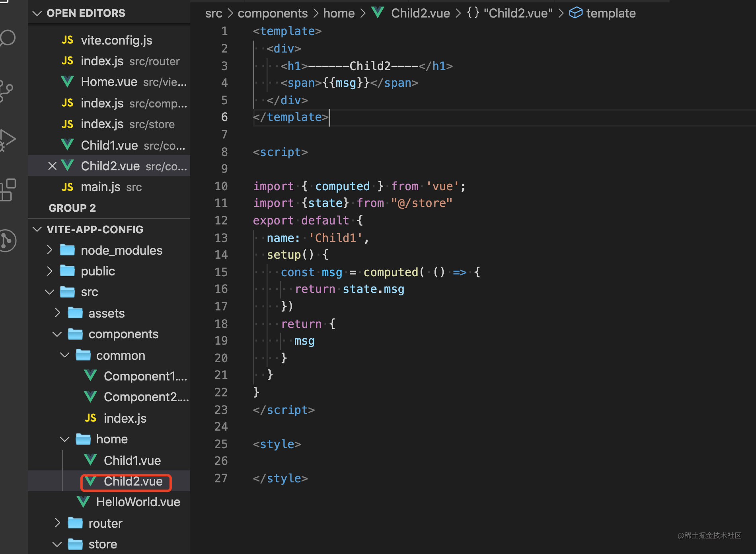Click the store folder icon
This screenshot has width=756, height=554.
75,544
